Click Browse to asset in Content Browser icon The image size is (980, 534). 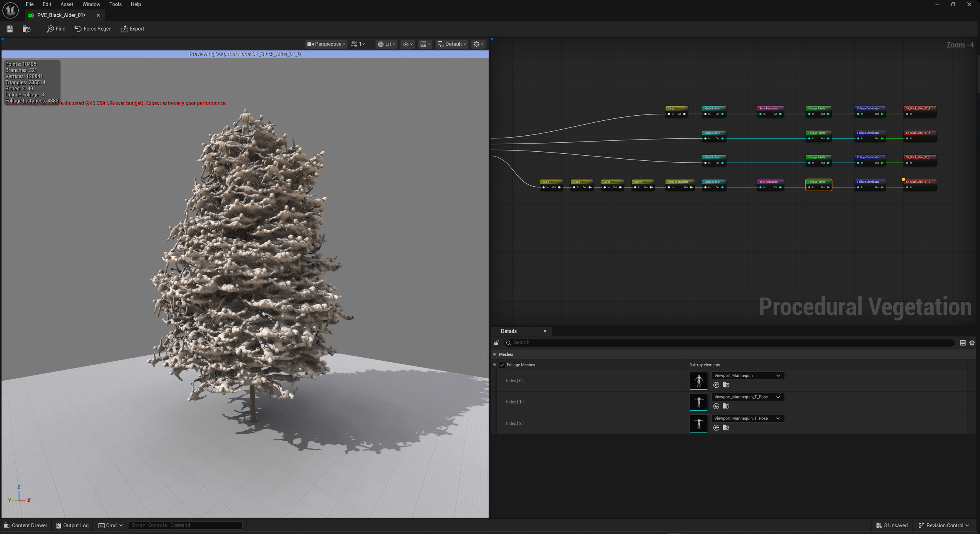pyautogui.click(x=26, y=29)
